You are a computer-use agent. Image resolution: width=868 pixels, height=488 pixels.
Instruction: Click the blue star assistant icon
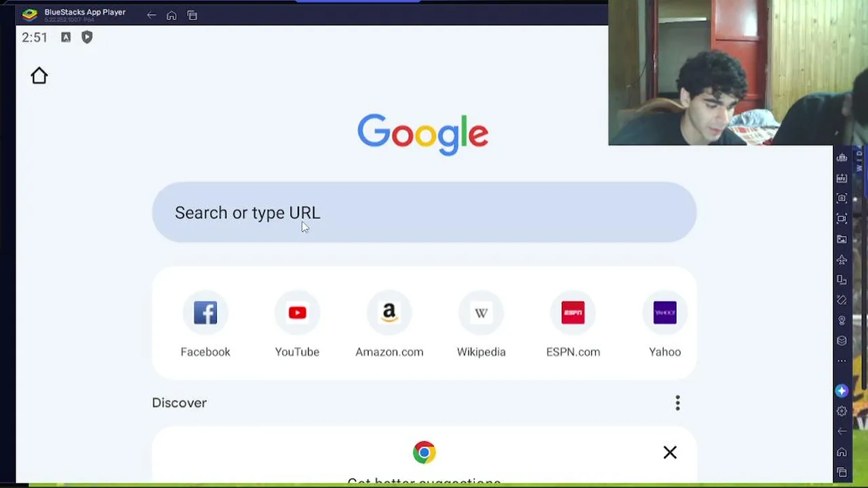842,391
